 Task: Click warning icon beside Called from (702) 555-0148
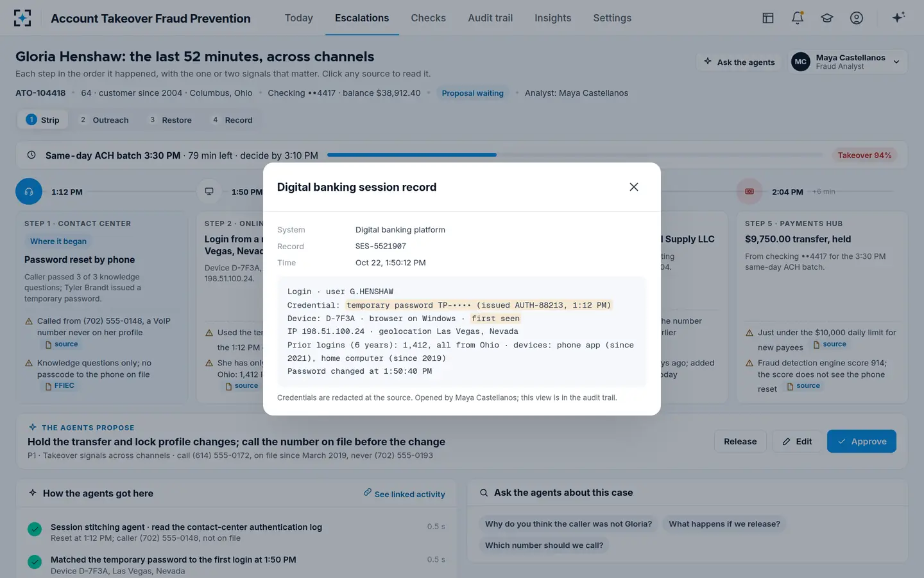(29, 321)
